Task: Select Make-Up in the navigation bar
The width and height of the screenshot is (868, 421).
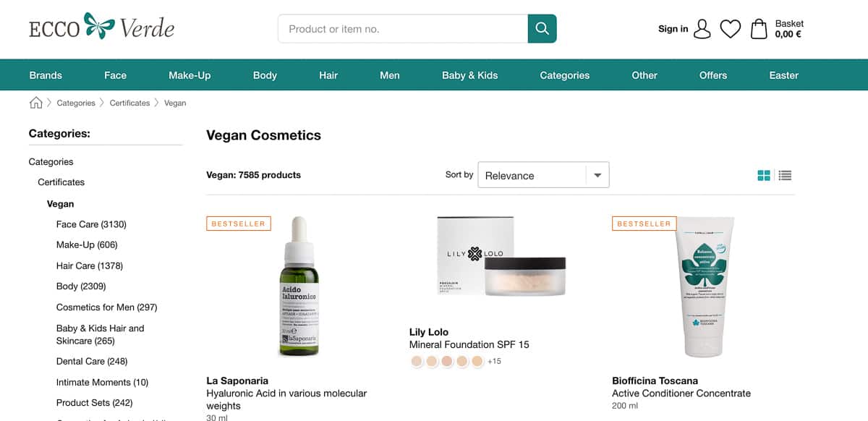Action: (x=190, y=75)
